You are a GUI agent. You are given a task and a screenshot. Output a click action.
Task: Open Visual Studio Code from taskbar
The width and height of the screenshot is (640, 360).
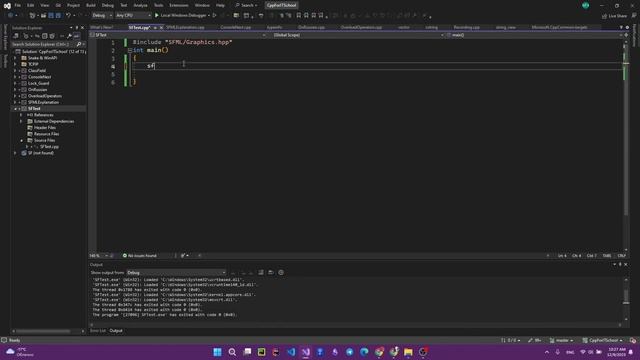291,352
